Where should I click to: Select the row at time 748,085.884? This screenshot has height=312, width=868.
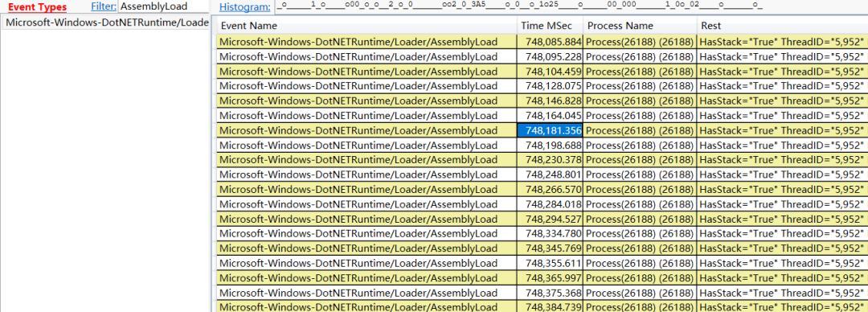pos(542,42)
